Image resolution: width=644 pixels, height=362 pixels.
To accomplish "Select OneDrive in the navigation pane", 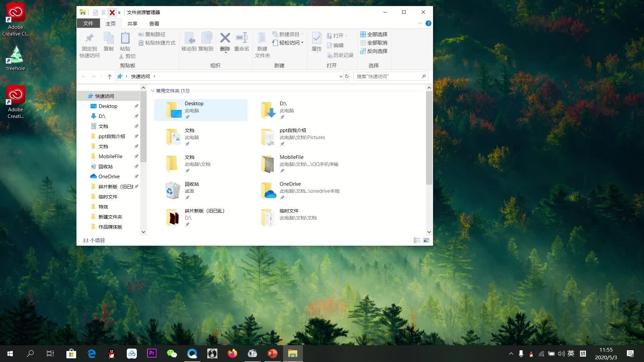I will coord(109,176).
